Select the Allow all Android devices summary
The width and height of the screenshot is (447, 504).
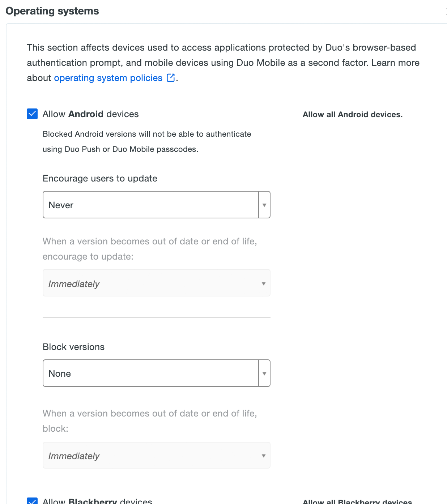pos(352,115)
